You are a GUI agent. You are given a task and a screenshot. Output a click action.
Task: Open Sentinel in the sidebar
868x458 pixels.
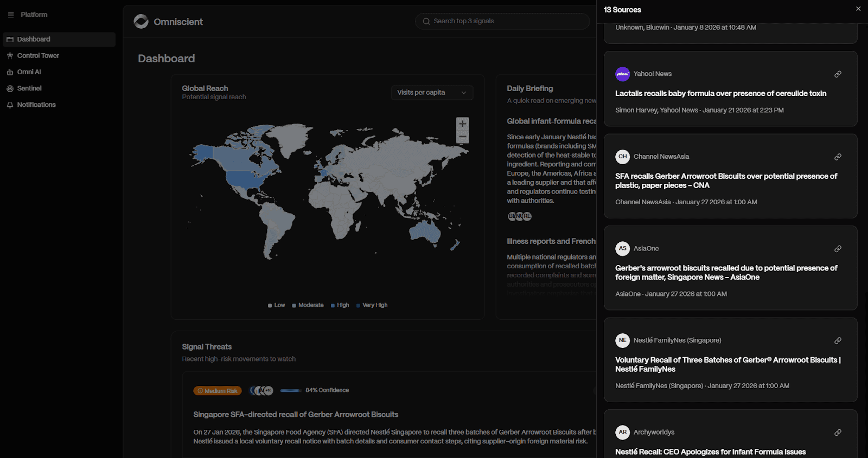[59, 88]
